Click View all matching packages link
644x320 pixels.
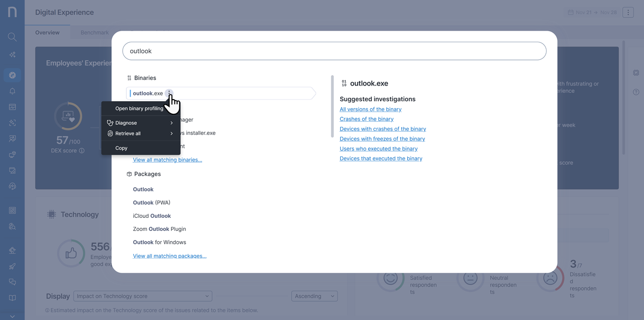(x=169, y=256)
